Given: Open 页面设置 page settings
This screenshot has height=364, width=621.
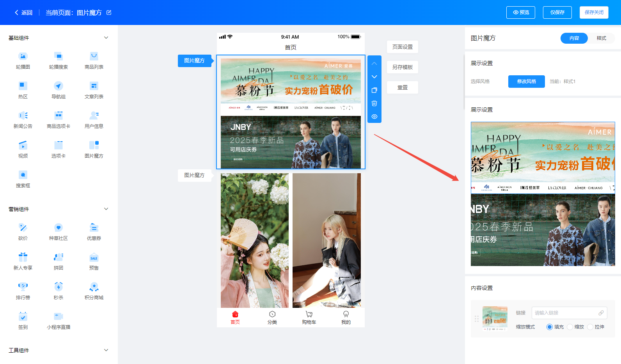Looking at the screenshot, I should [x=402, y=47].
